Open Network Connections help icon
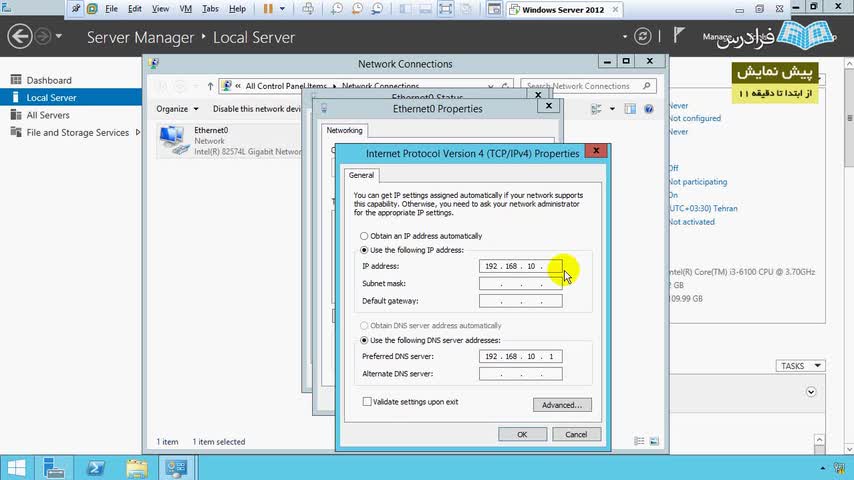Viewport: 854px width, 480px height. (649, 109)
